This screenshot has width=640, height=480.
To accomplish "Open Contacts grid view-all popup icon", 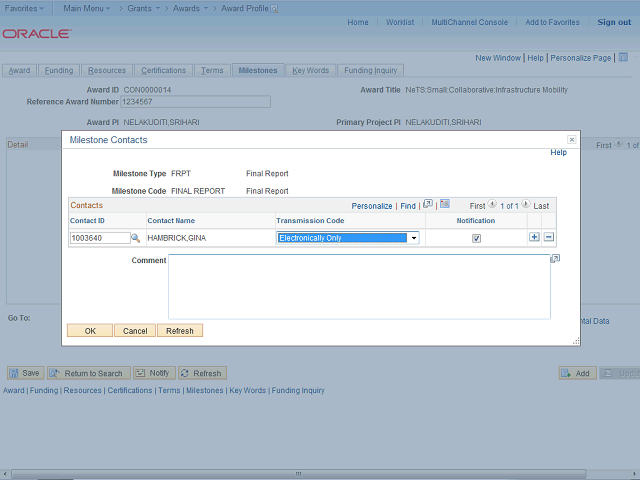I will click(x=428, y=205).
